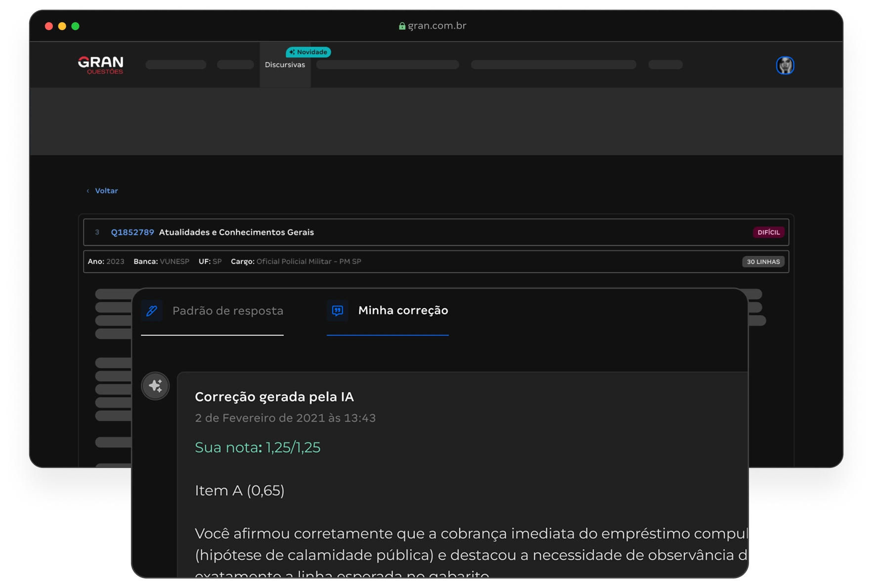
Task: Click the 30 LINHAS badge
Action: click(763, 262)
